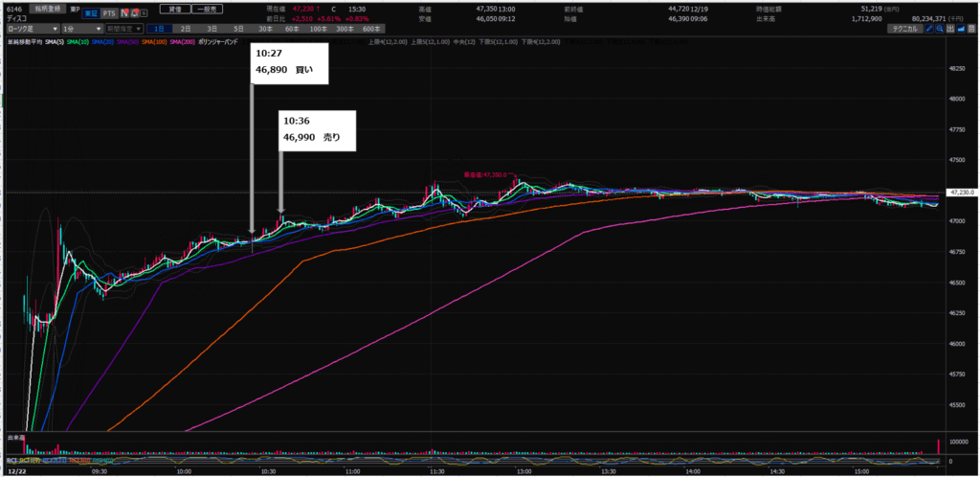Open the 1分 interval dropdown
The image size is (980, 477).
coord(82,29)
